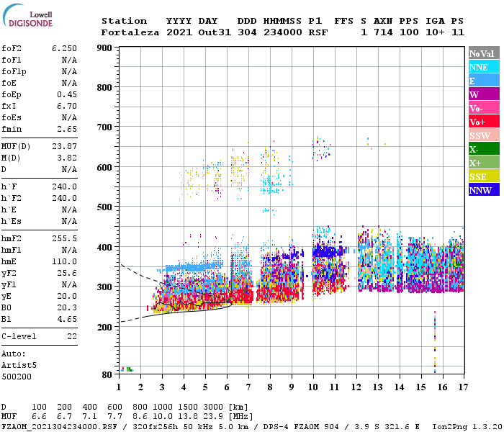Select the Vo- pink legend swatch
504x432 pixels.
tap(484, 108)
